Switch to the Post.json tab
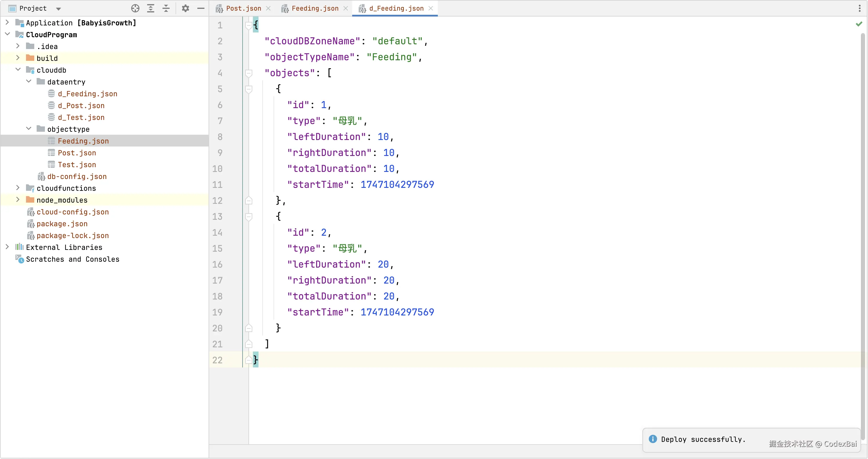 pyautogui.click(x=243, y=9)
